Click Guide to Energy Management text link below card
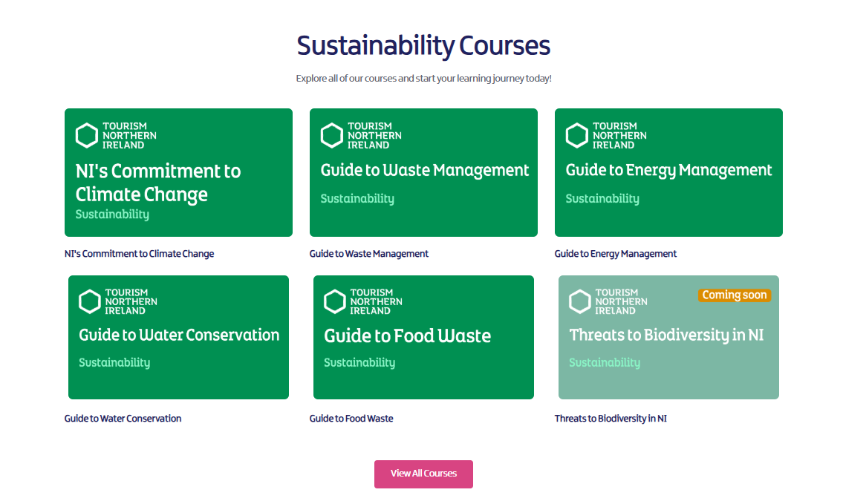This screenshot has height=504, width=843. click(x=615, y=254)
